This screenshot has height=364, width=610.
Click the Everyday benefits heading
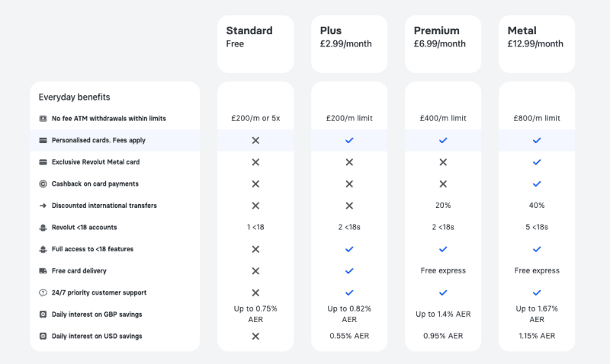(x=74, y=97)
